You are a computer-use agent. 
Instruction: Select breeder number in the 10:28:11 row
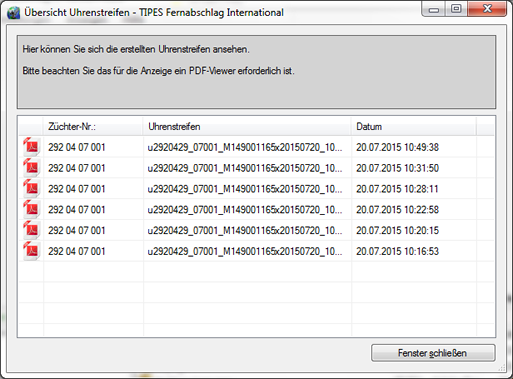coord(77,189)
